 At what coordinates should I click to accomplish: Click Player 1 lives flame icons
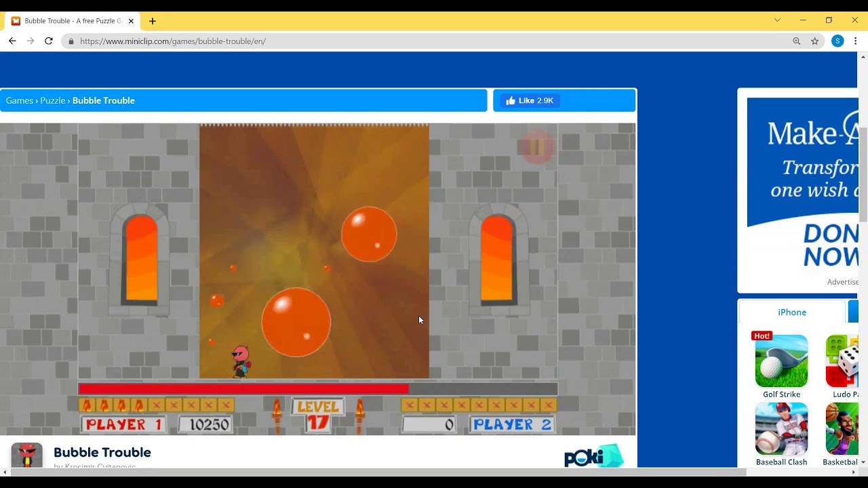pyautogui.click(x=113, y=405)
